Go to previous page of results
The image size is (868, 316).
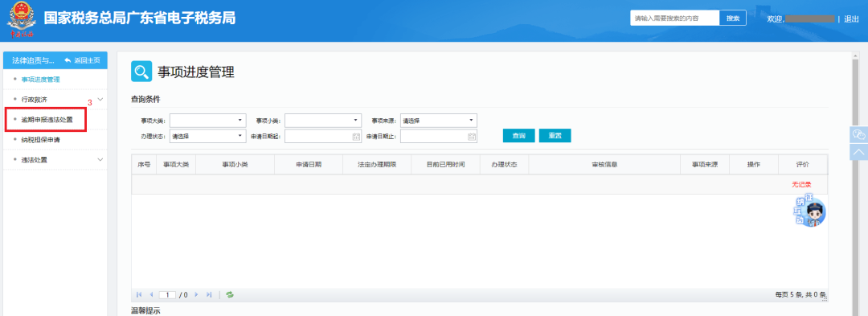pos(151,295)
